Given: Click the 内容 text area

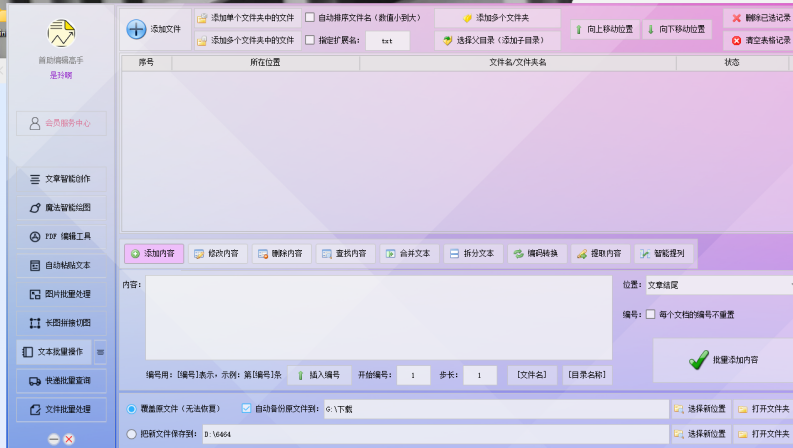Looking at the screenshot, I should [x=379, y=318].
